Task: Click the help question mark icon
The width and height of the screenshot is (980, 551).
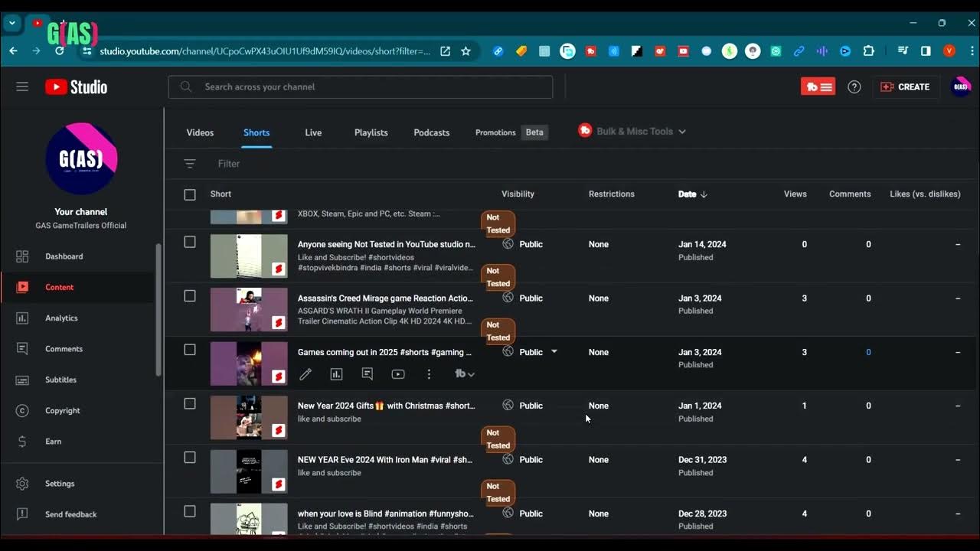Action: 854,87
